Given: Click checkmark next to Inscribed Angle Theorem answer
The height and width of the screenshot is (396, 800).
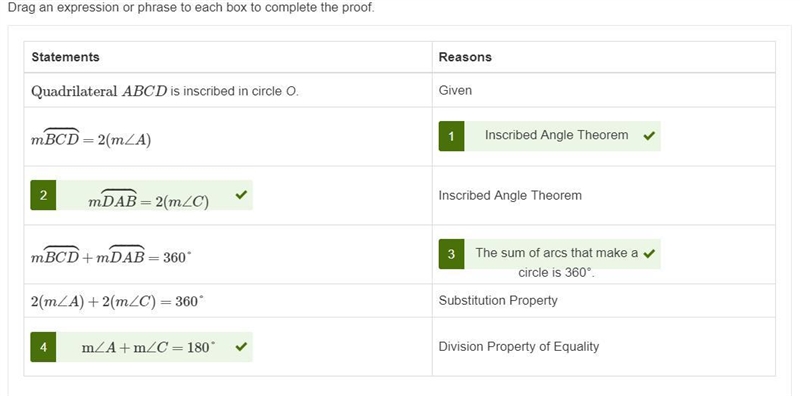Looking at the screenshot, I should [x=649, y=136].
